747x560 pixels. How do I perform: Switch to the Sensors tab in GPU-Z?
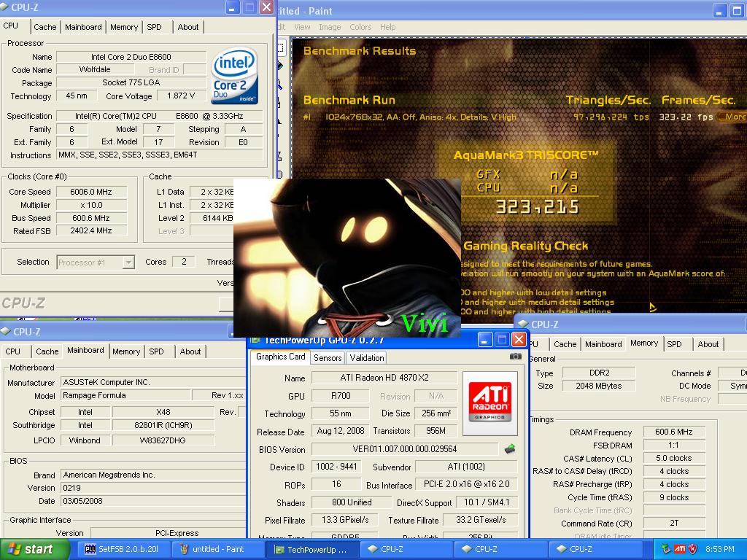(328, 357)
